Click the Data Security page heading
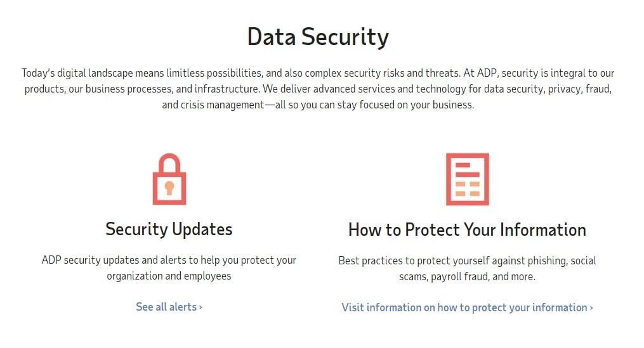This screenshot has height=348, width=644. 317,37
